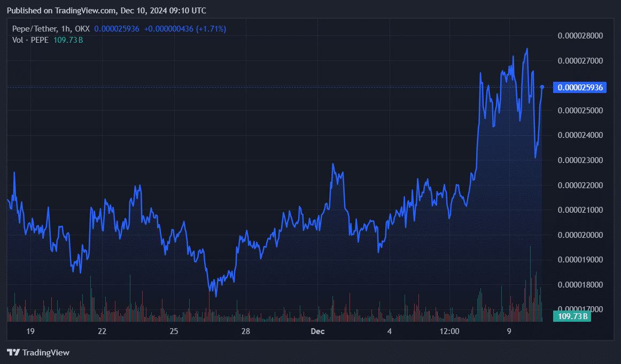Click the peak of the price line near 0.000027400
The image size is (621, 364).
click(526, 49)
